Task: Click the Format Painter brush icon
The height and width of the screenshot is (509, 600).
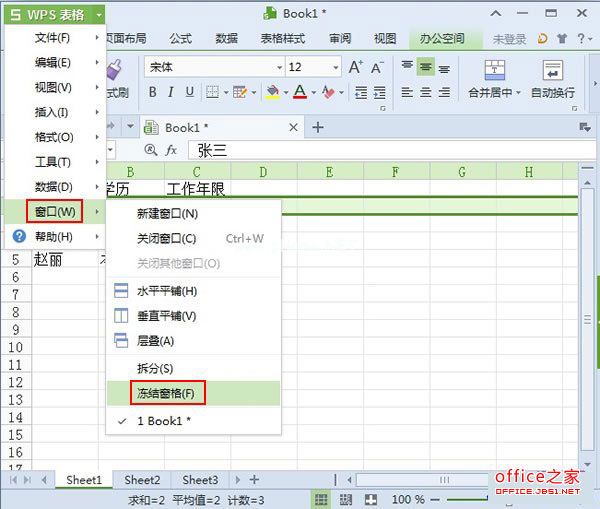Action: [x=114, y=70]
